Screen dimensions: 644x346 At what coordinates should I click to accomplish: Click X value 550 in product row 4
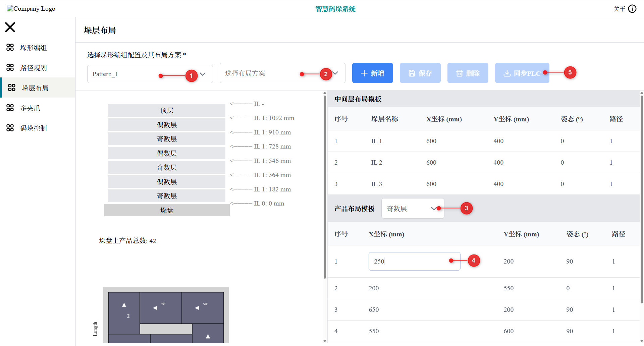tap(374, 331)
